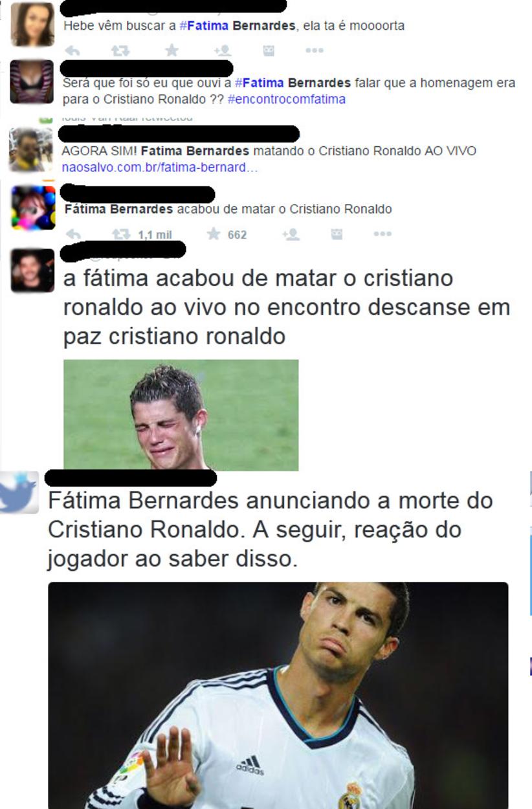Open the #Fatima hashtag in the first tweet
The height and width of the screenshot is (809, 532).
tap(204, 27)
